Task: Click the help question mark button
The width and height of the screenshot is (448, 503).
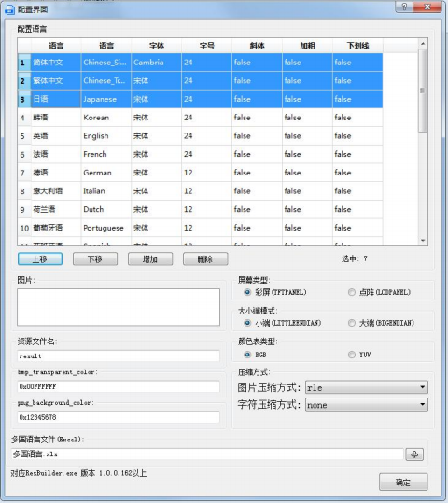Action: click(404, 7)
